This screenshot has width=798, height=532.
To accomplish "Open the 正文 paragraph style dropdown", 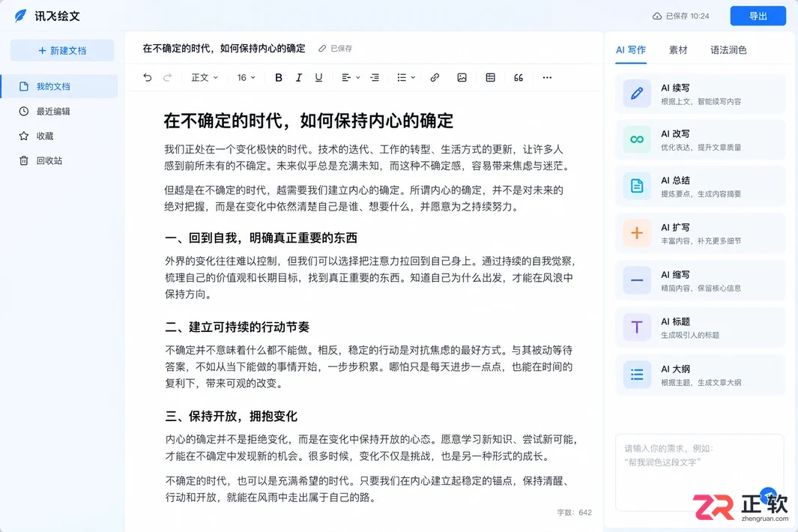I will tap(205, 77).
